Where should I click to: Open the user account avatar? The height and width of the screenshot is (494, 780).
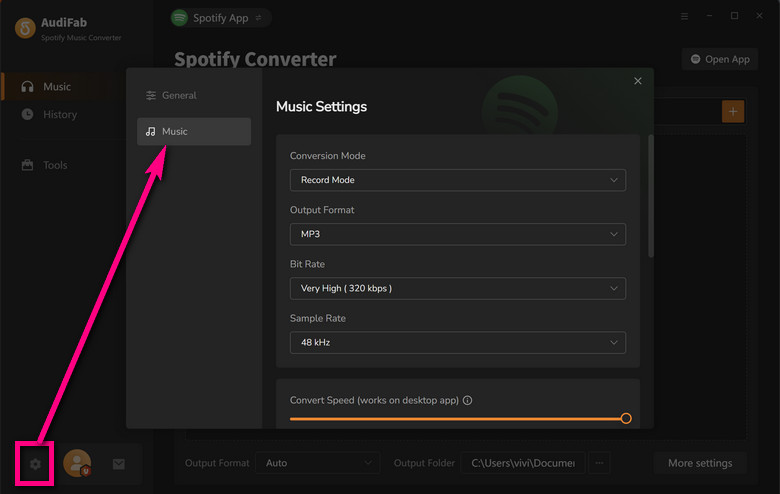(x=77, y=463)
